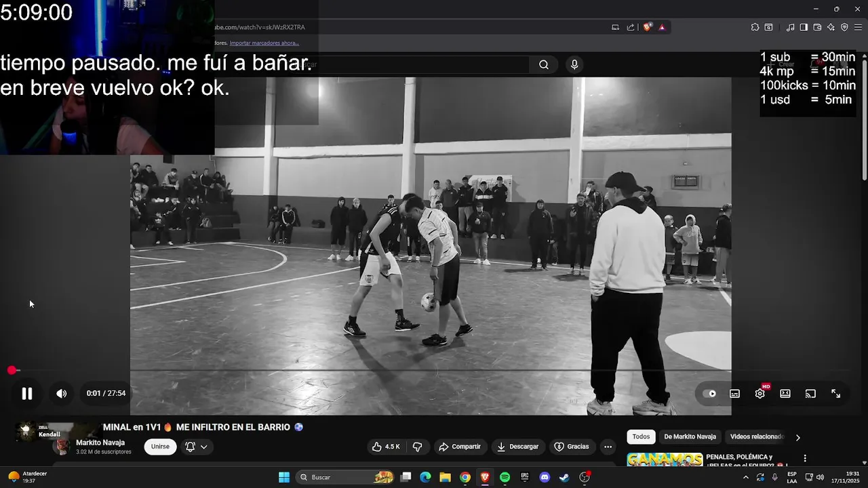This screenshot has height=488, width=868.
Task: Toggle the browser sidebar panel
Action: coord(804,27)
